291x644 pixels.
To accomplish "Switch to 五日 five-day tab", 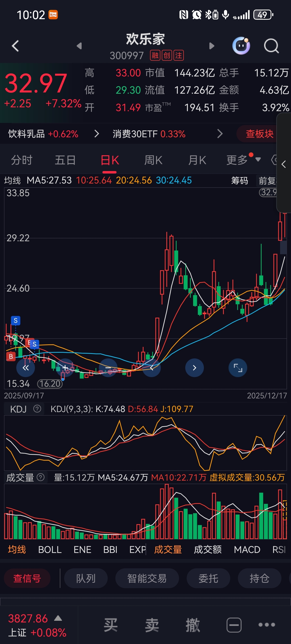I will (65, 160).
